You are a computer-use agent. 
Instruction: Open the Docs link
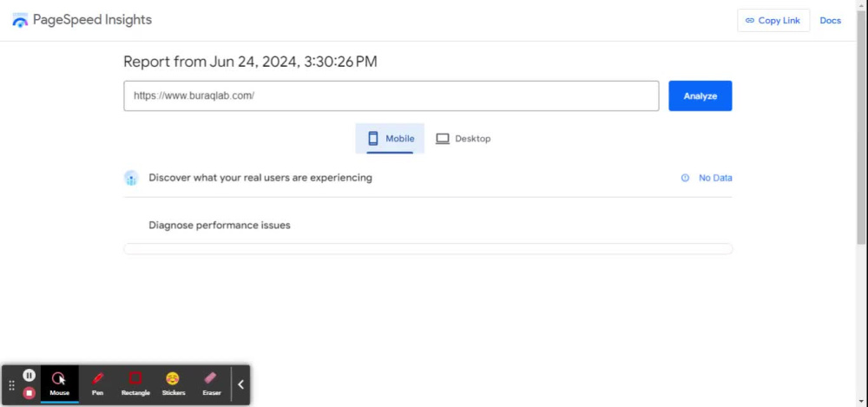[830, 21]
